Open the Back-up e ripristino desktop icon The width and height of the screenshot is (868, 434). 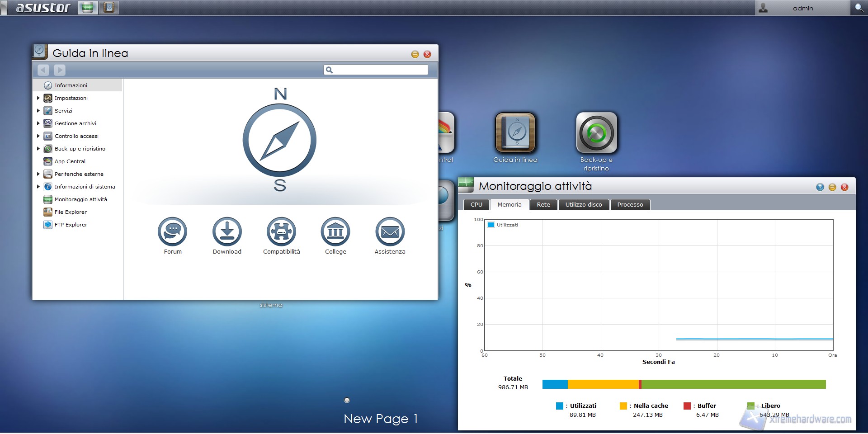click(x=596, y=133)
